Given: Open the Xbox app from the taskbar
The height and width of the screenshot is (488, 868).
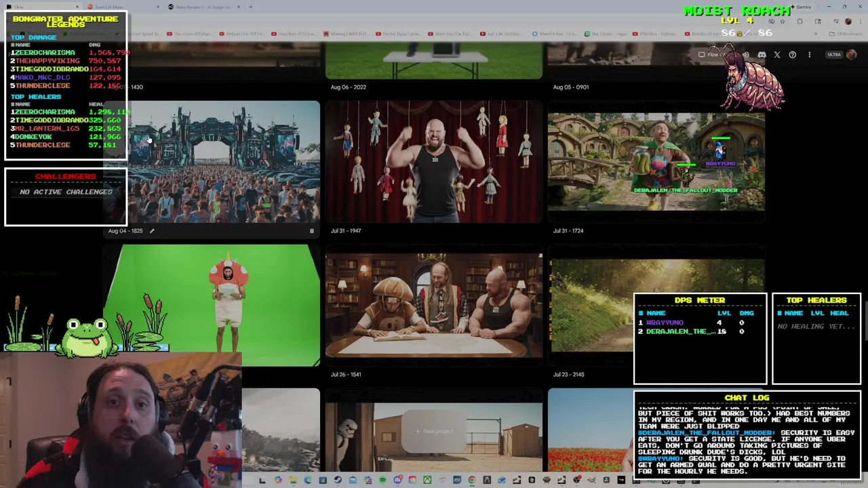Looking at the screenshot, I should [427, 481].
